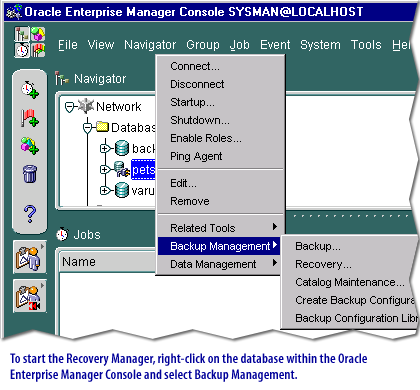Choose Connect... from context menu
Image resolution: width=420 pixels, height=390 pixels.
220,66
